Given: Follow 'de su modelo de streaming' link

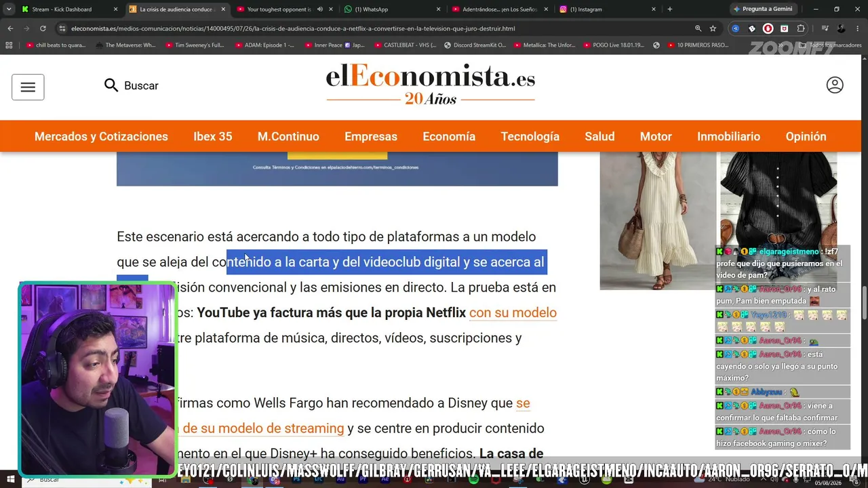Looking at the screenshot, I should [263, 428].
